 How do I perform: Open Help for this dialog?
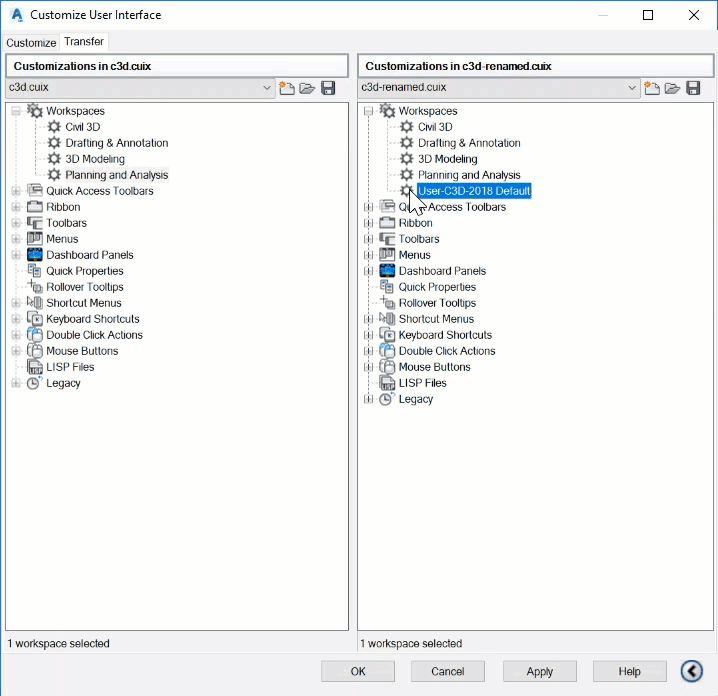629,671
